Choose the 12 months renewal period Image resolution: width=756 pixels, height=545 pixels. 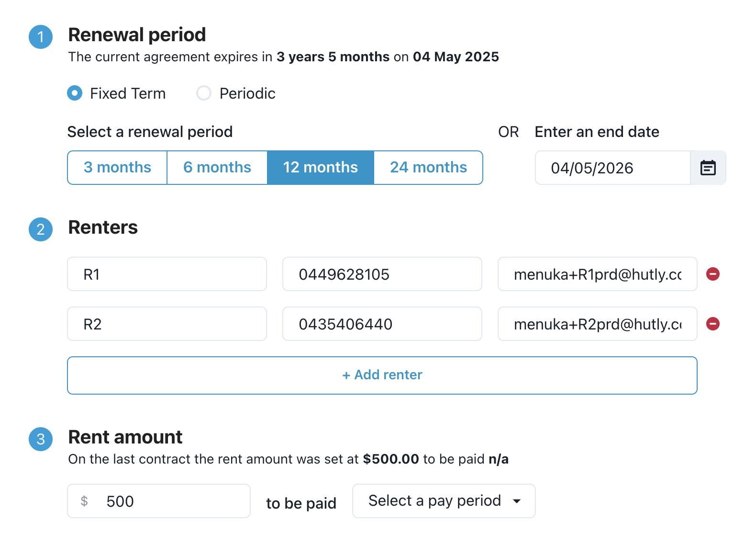click(x=320, y=168)
